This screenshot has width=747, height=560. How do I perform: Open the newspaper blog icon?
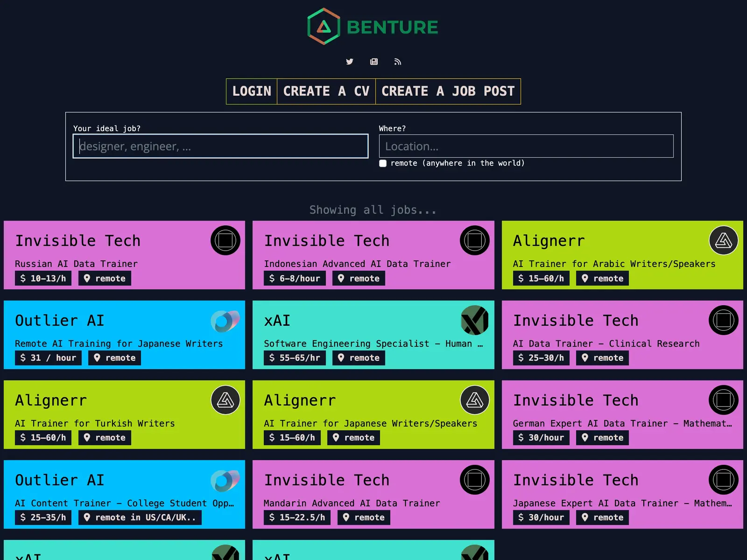pyautogui.click(x=374, y=62)
